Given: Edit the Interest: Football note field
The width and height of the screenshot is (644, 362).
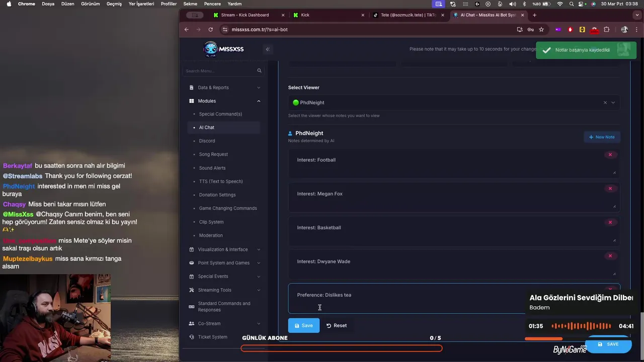Looking at the screenshot, I should (454, 163).
